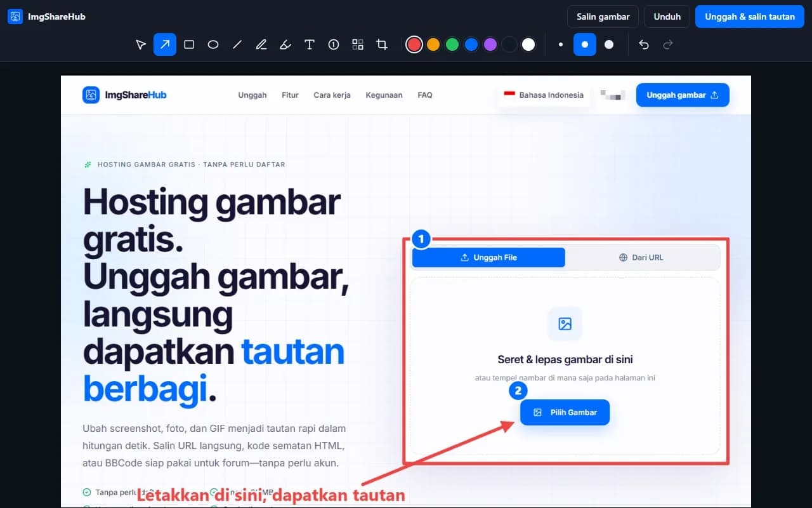Set the small stroke thickness

(x=561, y=44)
